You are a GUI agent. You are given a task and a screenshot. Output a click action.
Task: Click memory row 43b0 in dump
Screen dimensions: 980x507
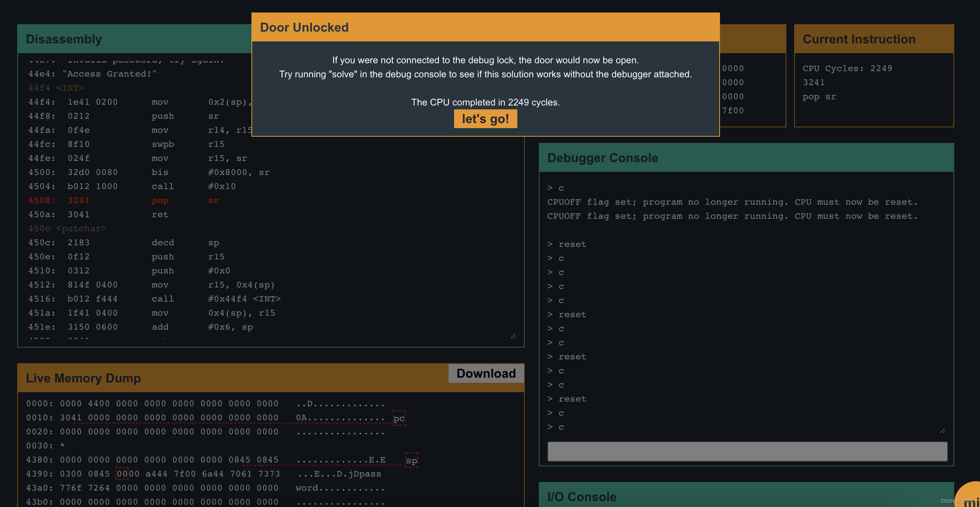(206, 502)
